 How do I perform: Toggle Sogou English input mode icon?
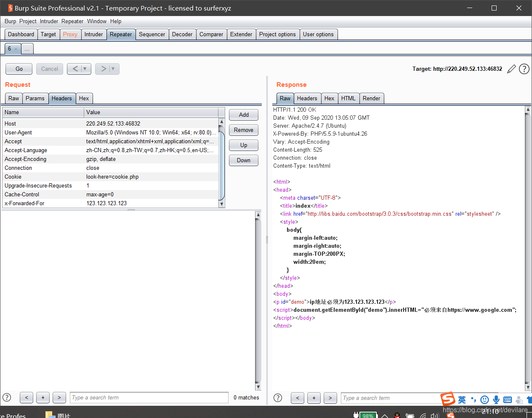pos(462,399)
